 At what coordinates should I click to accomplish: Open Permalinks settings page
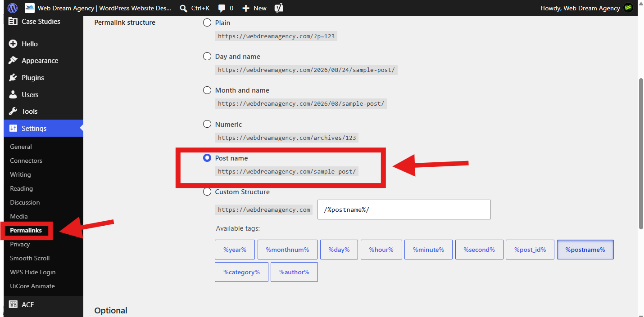click(26, 230)
